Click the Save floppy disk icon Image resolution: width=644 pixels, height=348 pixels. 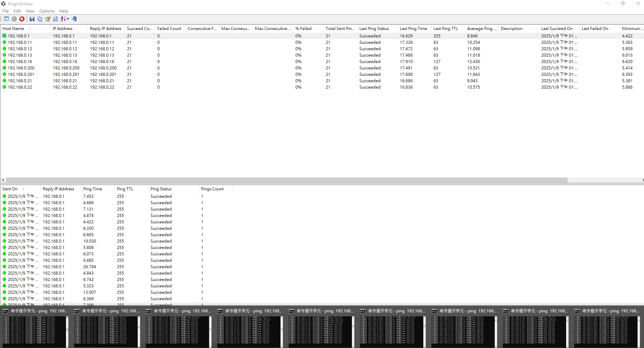point(32,19)
